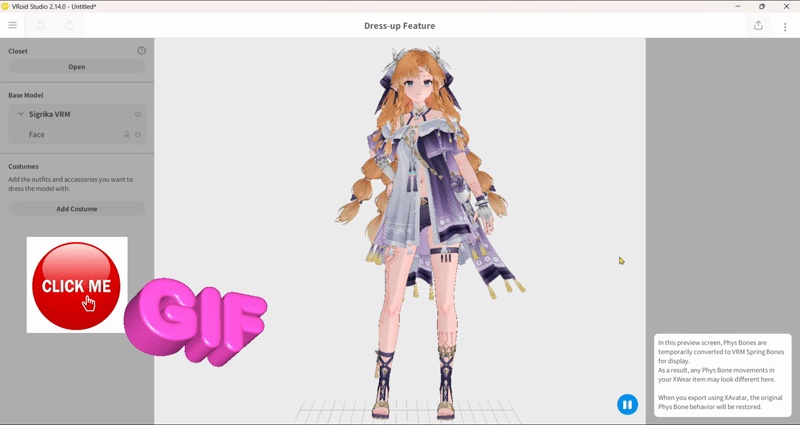Open the vertical three-dot options menu

[x=785, y=27]
